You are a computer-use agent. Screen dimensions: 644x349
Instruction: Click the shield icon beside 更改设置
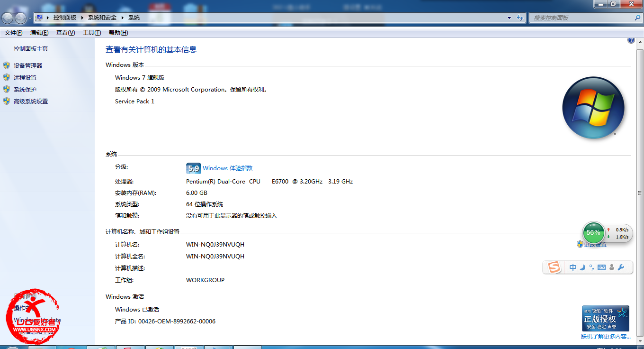pos(580,244)
